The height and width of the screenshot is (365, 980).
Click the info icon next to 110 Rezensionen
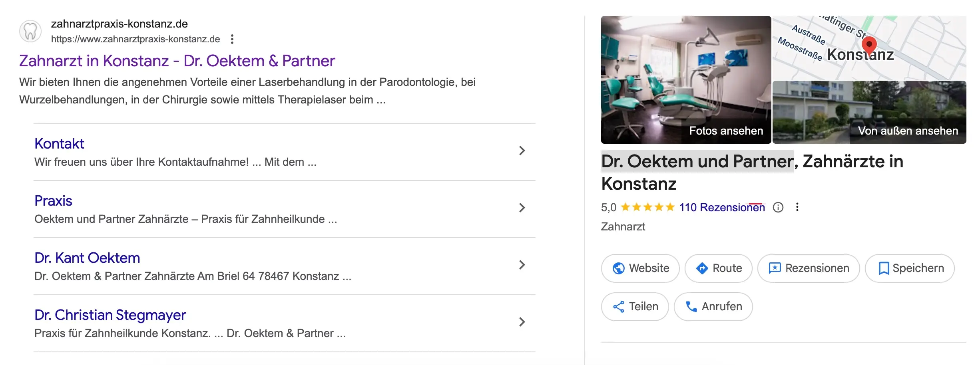pyautogui.click(x=778, y=207)
